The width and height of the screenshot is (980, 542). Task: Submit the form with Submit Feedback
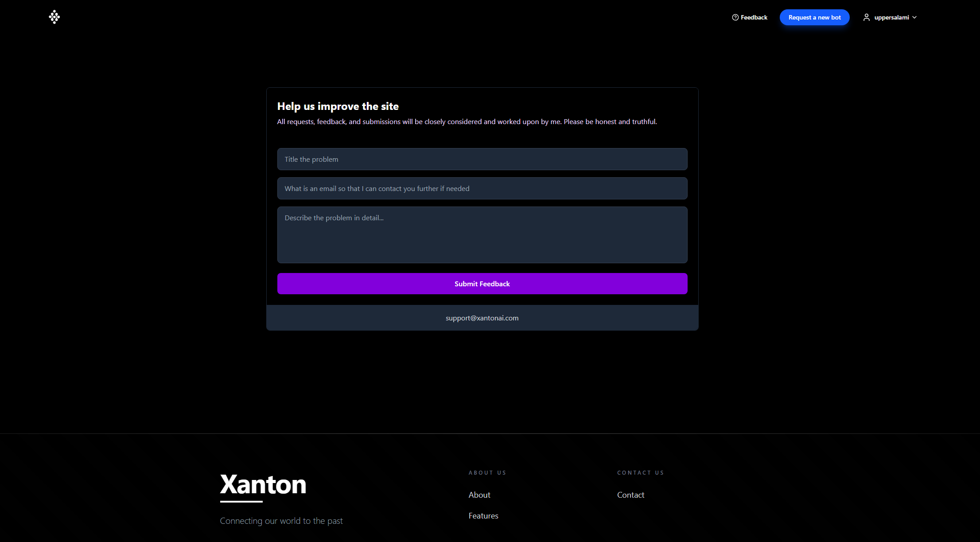[482, 284]
